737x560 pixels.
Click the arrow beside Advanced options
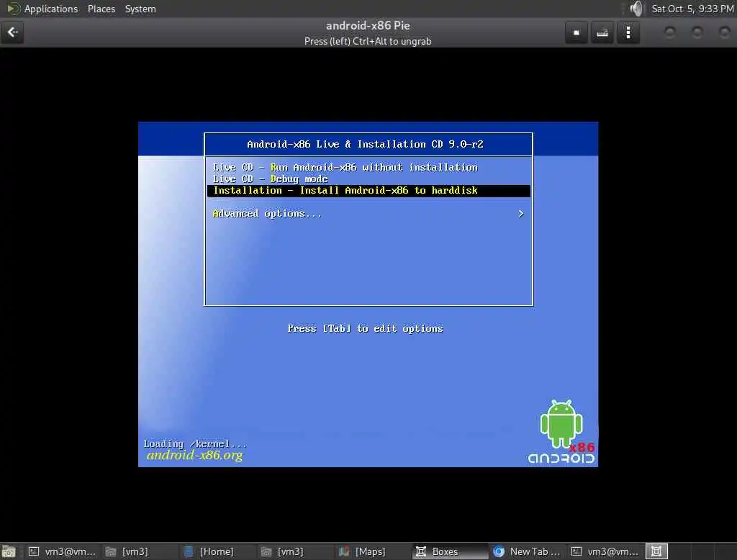521,214
